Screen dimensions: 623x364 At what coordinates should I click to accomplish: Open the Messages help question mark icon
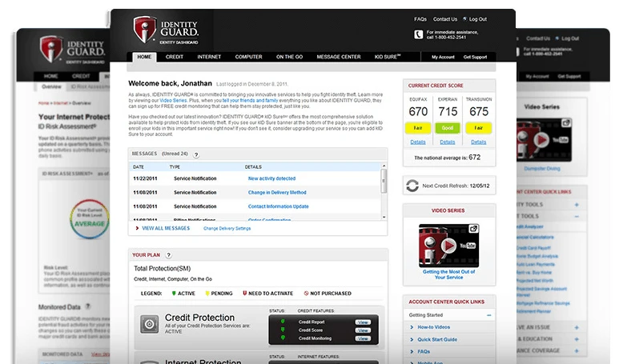pos(196,155)
